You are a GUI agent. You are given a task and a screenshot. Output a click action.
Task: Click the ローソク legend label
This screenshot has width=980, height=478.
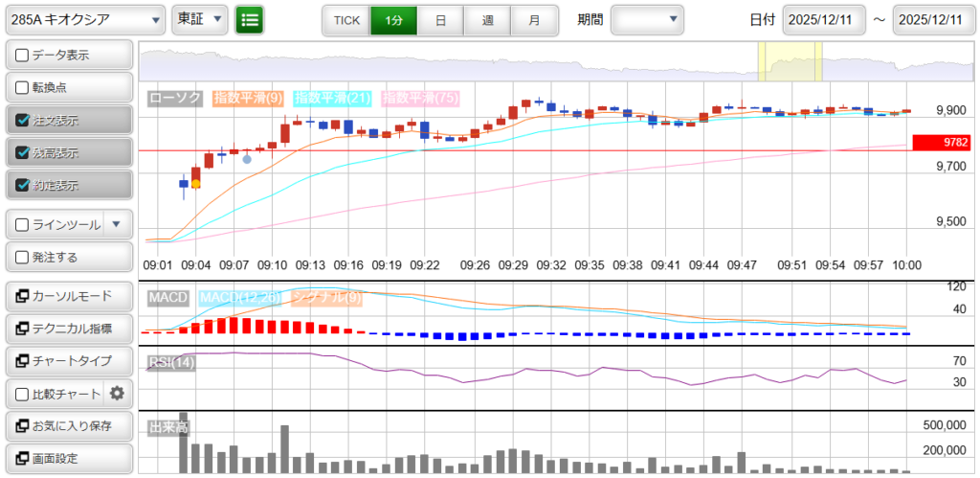tap(174, 98)
